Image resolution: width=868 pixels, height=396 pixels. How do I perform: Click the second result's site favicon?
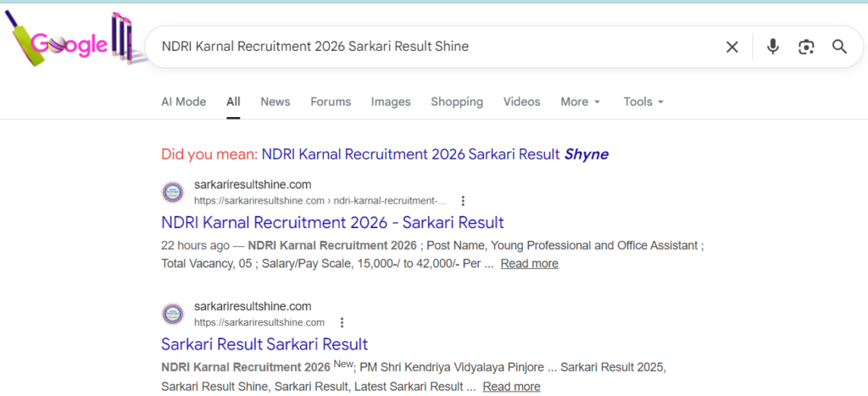[x=172, y=314]
